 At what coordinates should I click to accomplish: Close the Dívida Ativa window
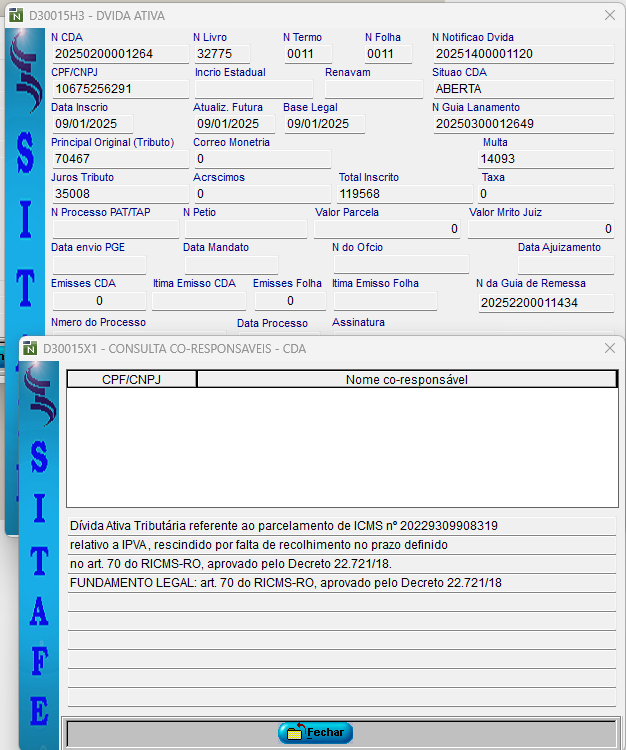(x=610, y=16)
